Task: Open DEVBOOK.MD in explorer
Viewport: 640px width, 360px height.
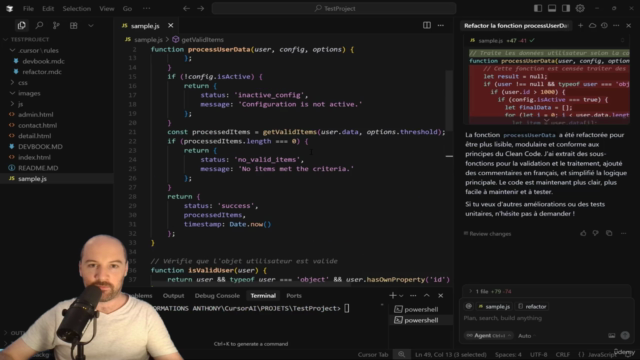Action: coord(40,147)
